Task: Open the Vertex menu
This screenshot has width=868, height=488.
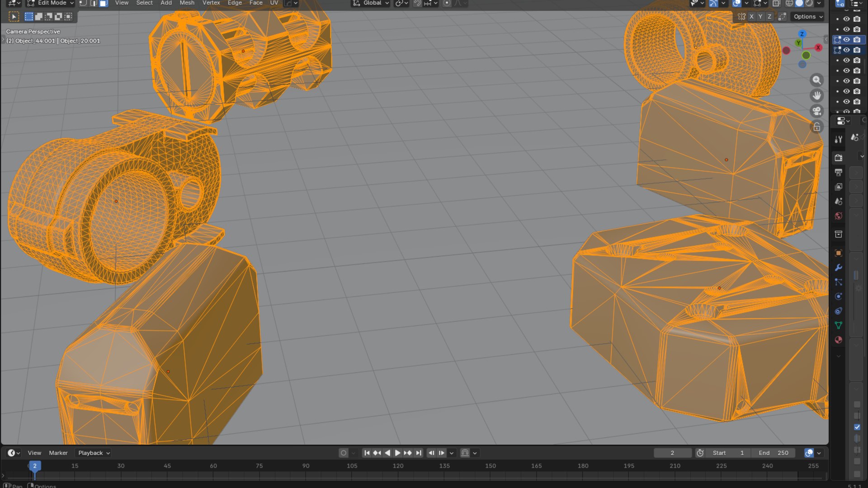Action: (x=211, y=3)
